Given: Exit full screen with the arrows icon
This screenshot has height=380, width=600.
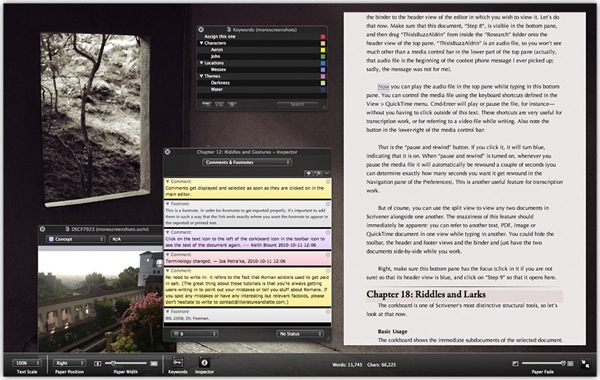Looking at the screenshot, I should click(x=585, y=364).
